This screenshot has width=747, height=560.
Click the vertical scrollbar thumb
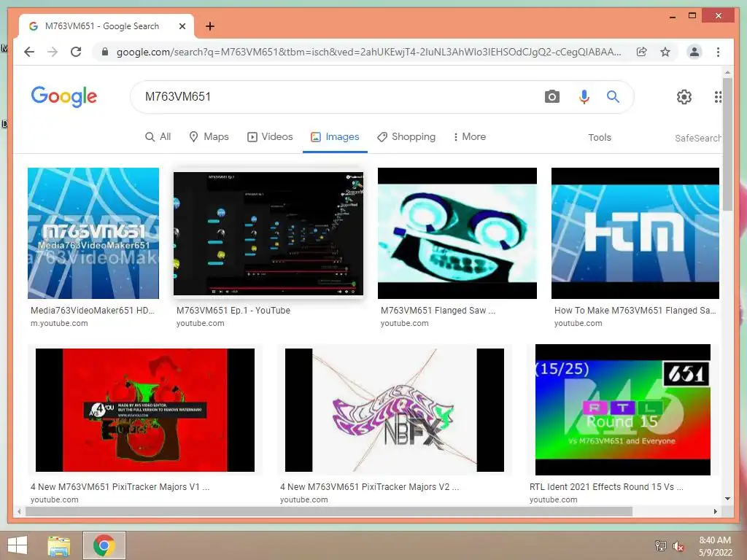727,144
